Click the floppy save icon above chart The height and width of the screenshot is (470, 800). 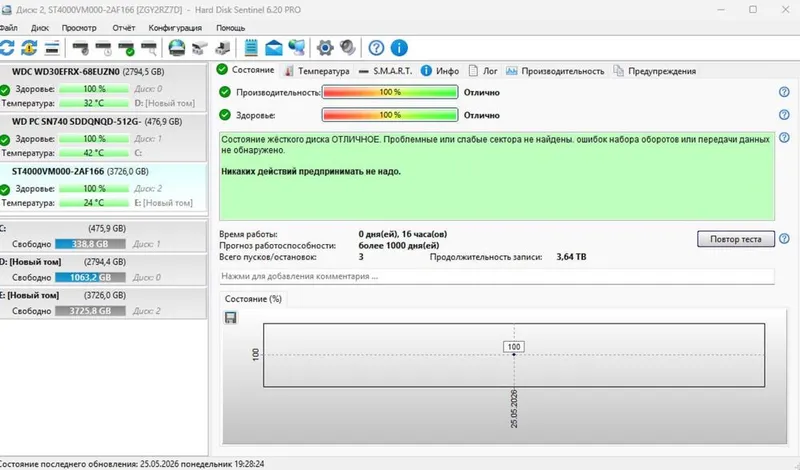point(231,318)
